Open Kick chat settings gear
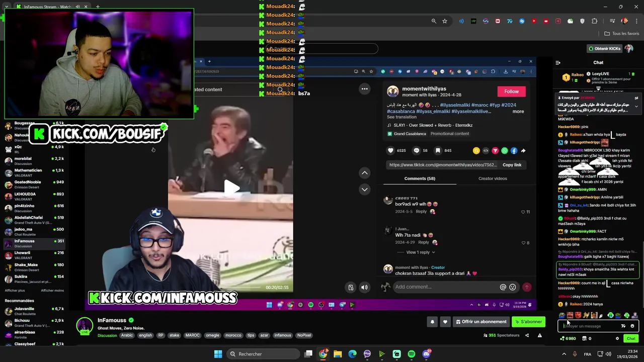 pyautogui.click(x=617, y=338)
